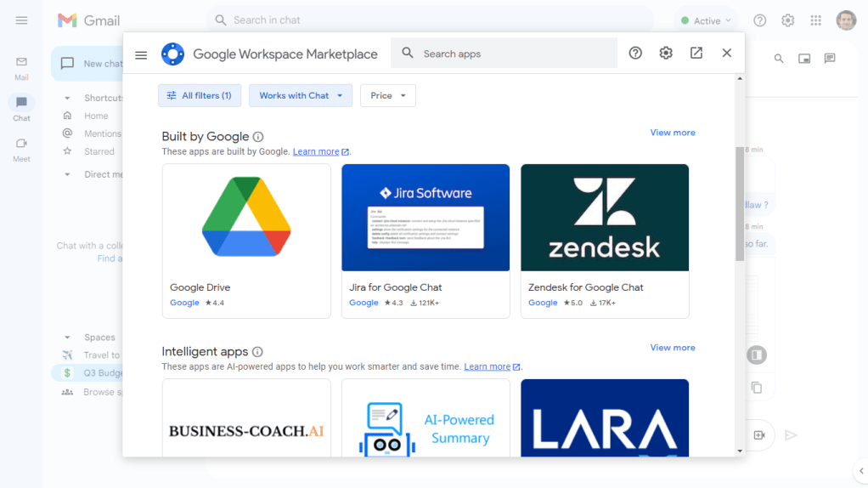The height and width of the screenshot is (488, 868).
Task: Click the side panel expand arrow
Action: 861,471
